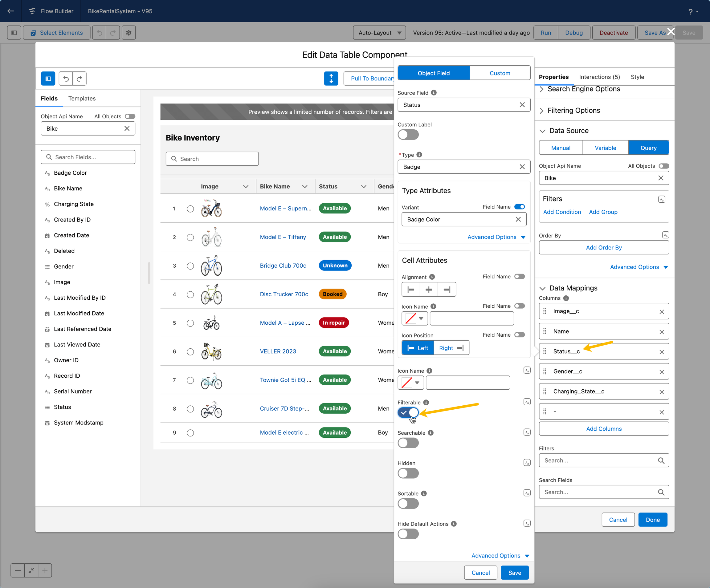Viewport: 710px width, 588px height.
Task: Click the Filters resource picker icon
Action: click(x=662, y=199)
